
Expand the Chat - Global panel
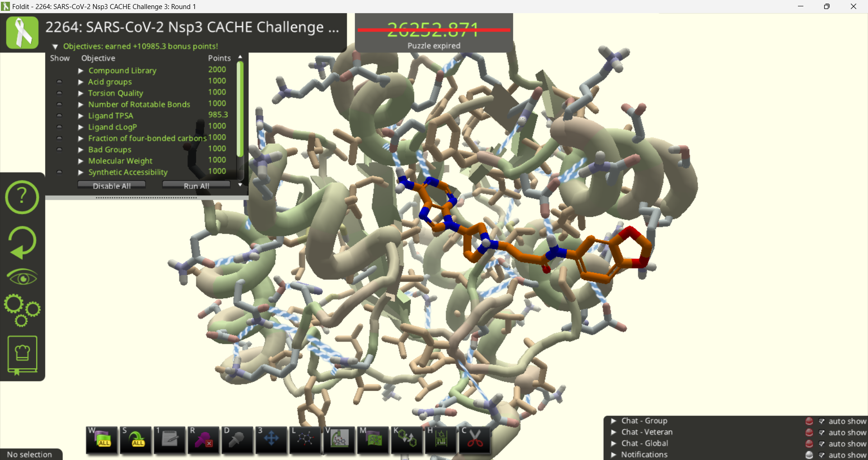pos(613,443)
